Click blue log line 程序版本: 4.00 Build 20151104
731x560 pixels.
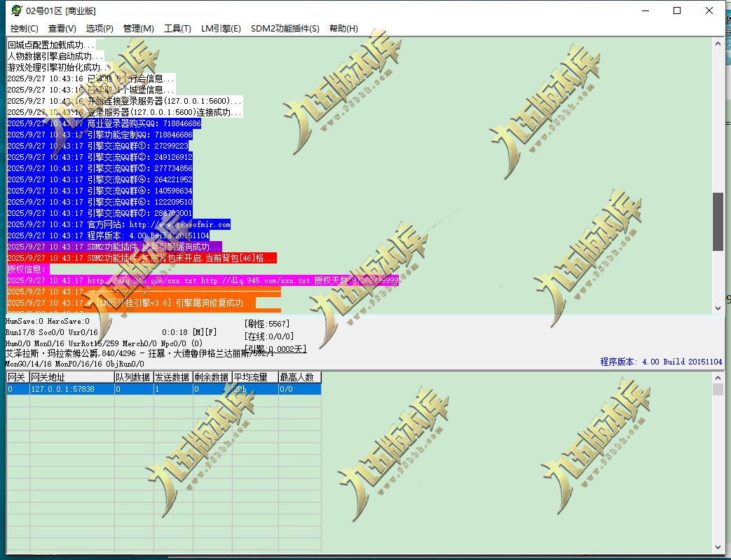tap(108, 235)
